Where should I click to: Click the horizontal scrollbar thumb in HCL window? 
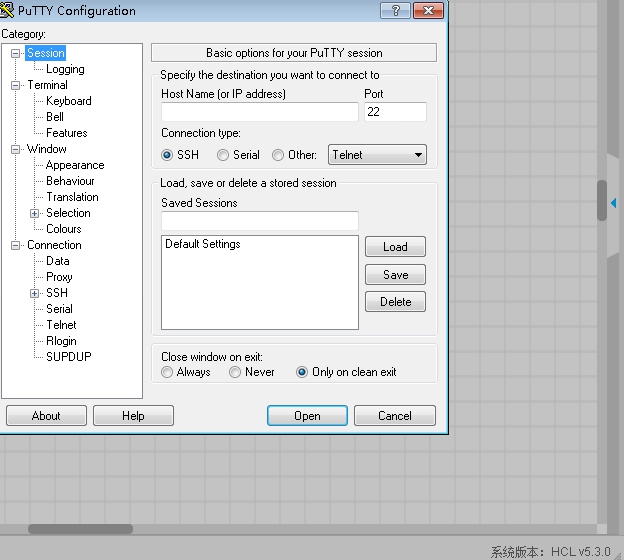(80, 529)
